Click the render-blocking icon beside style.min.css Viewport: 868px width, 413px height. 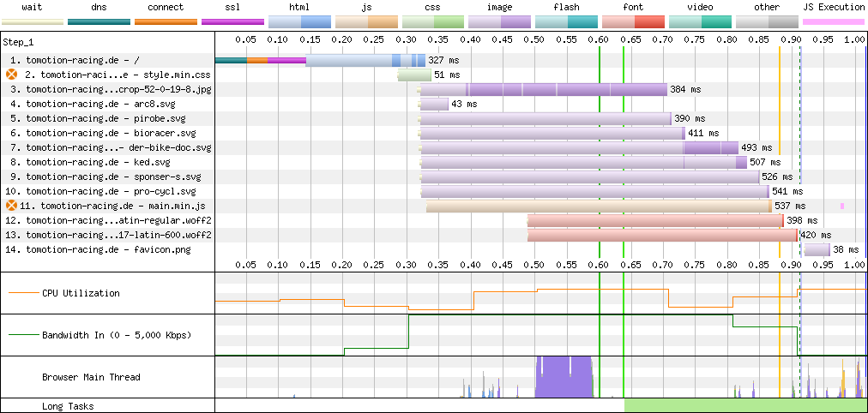tap(12, 75)
